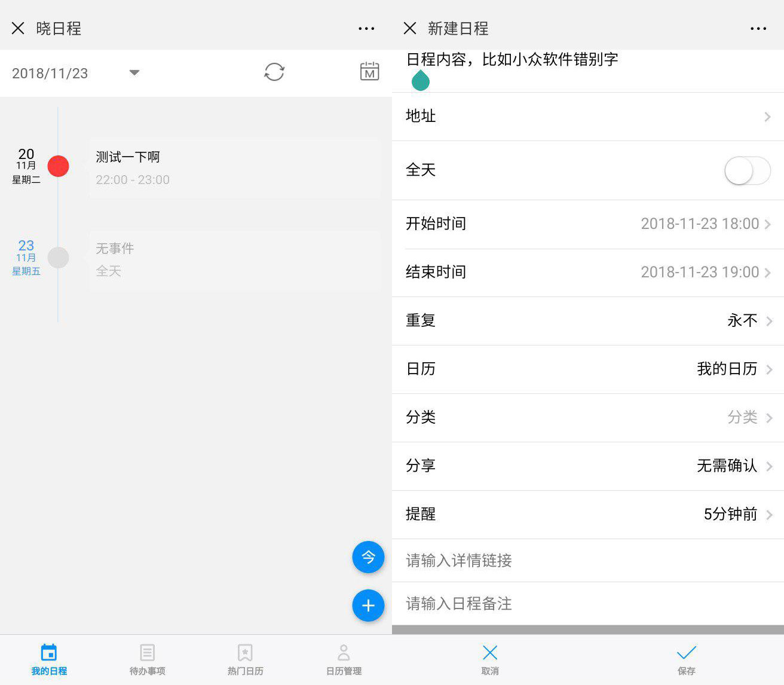Switch to month calendar view icon
Viewport: 784px width, 685px height.
[x=369, y=72]
